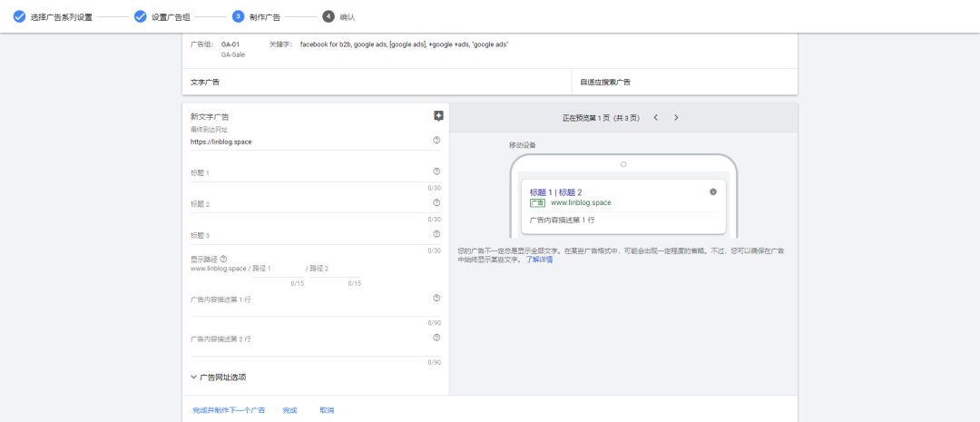
Task: Click the 移动设备 preview label
Action: click(522, 145)
